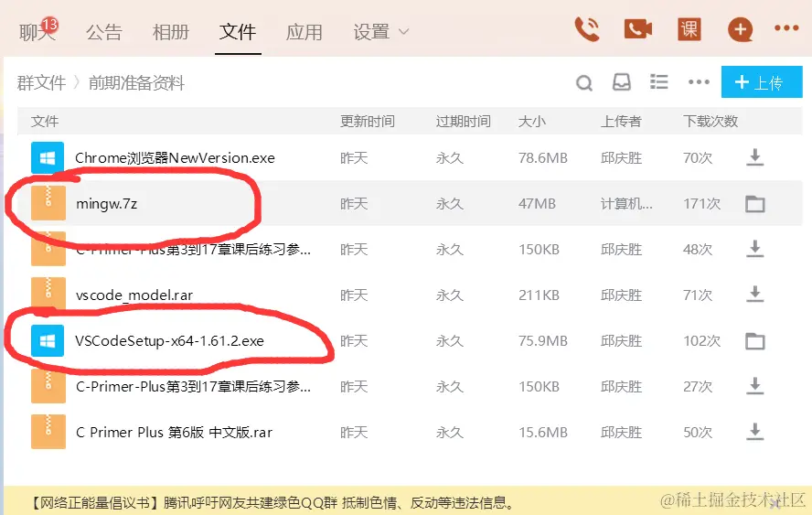Open the top-right more options dots

point(786,28)
